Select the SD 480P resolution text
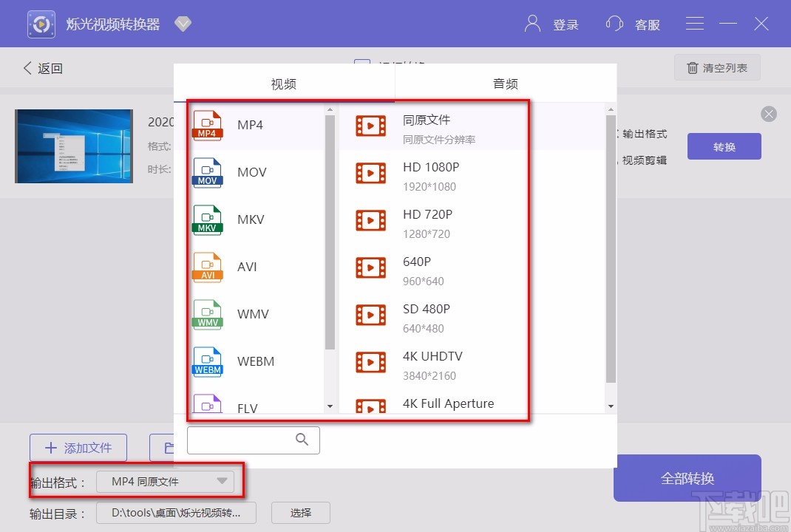Screen dimensions: 791x532 427,309
